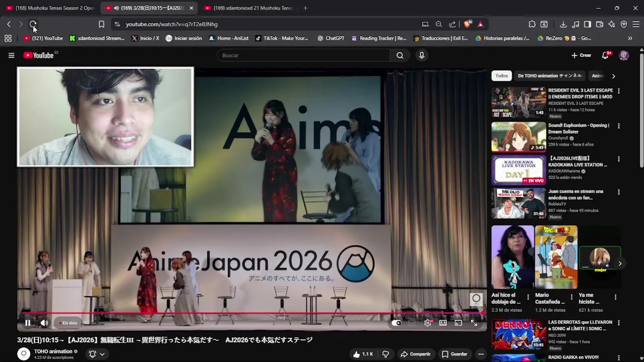Open the player settings gear
Viewport: 644px width, 362px height.
tap(428, 323)
